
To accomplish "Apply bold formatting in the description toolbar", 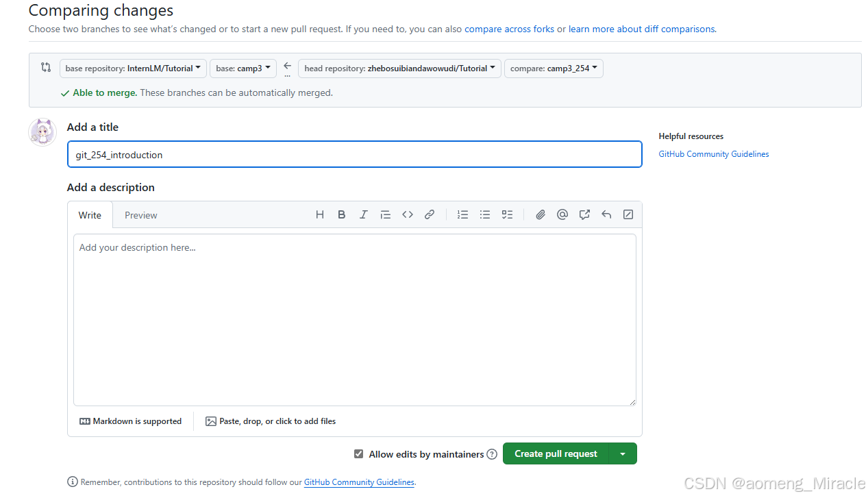I will click(342, 214).
